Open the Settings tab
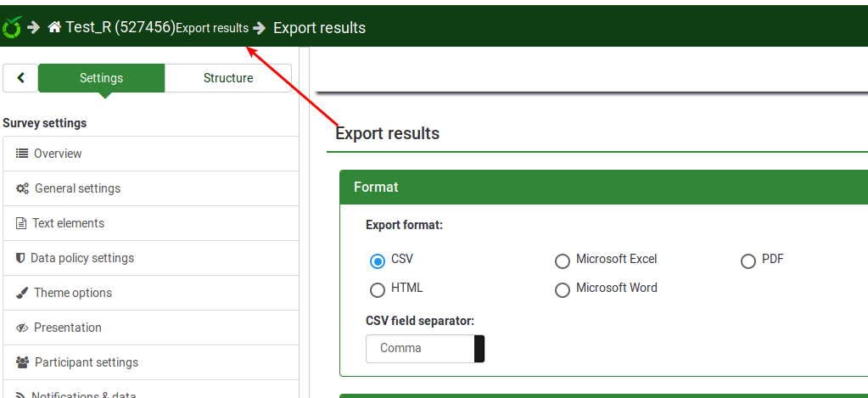868x398 pixels. (101, 78)
